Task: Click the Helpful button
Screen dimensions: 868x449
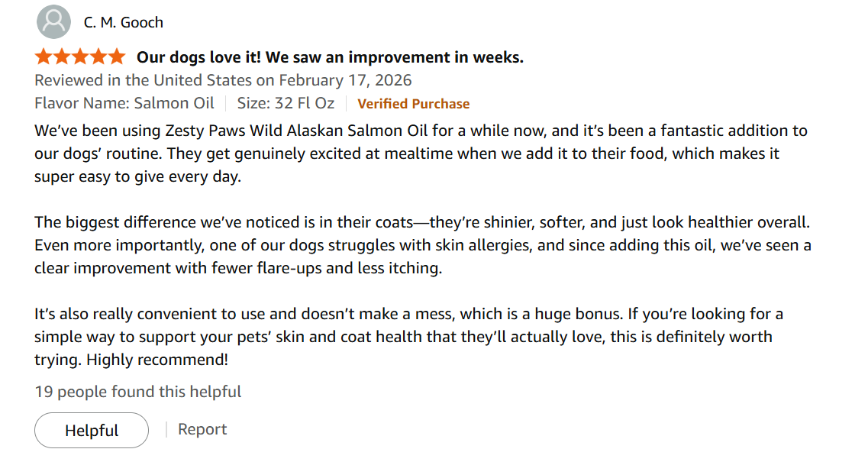Action: [x=91, y=429]
